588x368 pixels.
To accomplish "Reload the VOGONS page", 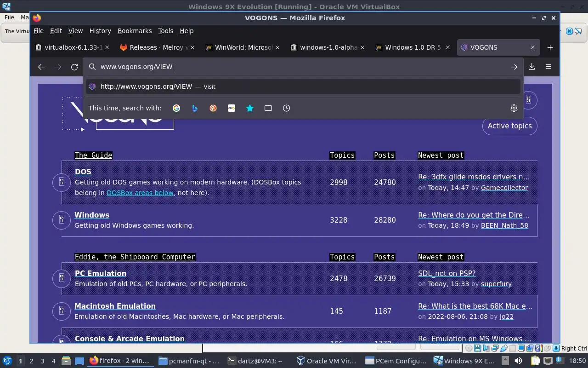I will (x=74, y=67).
